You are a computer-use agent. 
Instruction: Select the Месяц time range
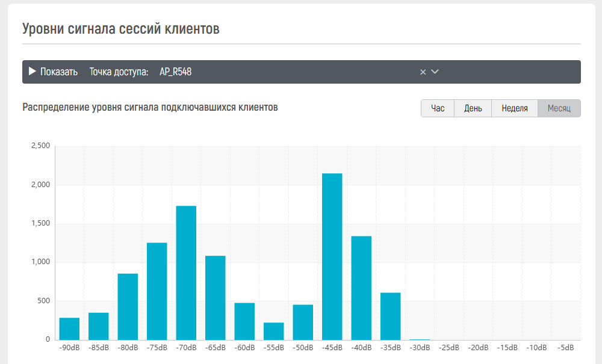(x=559, y=108)
